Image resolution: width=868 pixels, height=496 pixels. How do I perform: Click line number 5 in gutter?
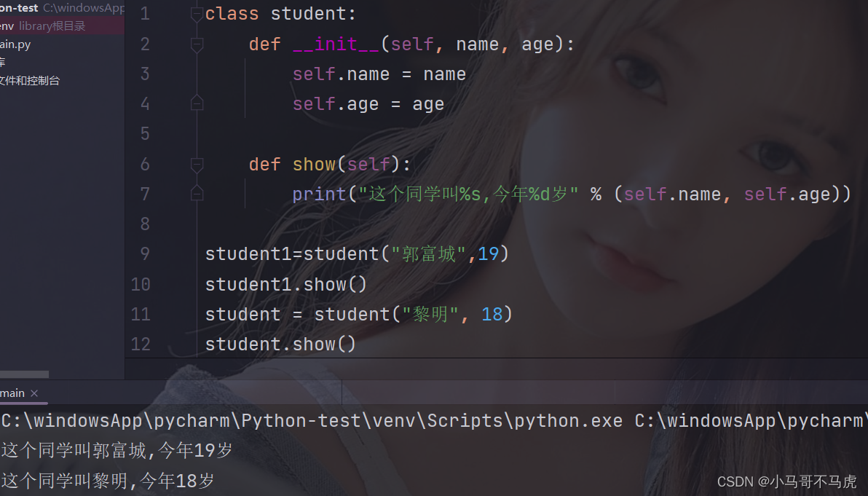click(145, 133)
